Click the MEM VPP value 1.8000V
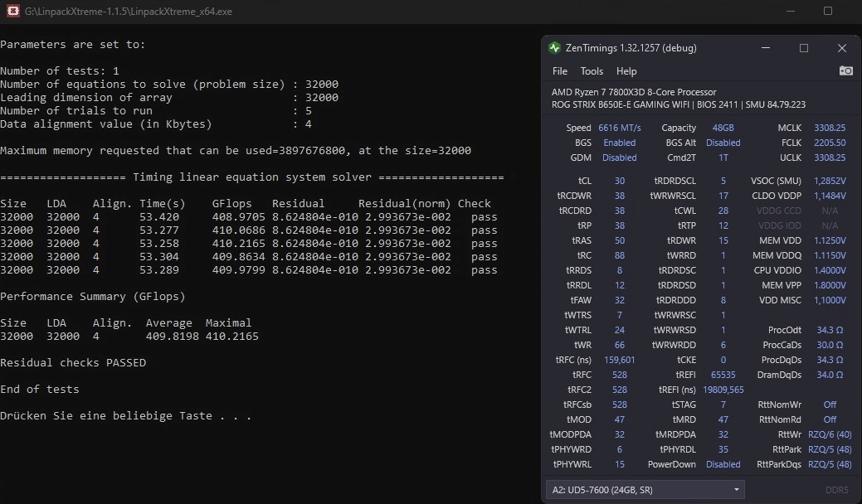The width and height of the screenshot is (862, 504). pos(830,285)
